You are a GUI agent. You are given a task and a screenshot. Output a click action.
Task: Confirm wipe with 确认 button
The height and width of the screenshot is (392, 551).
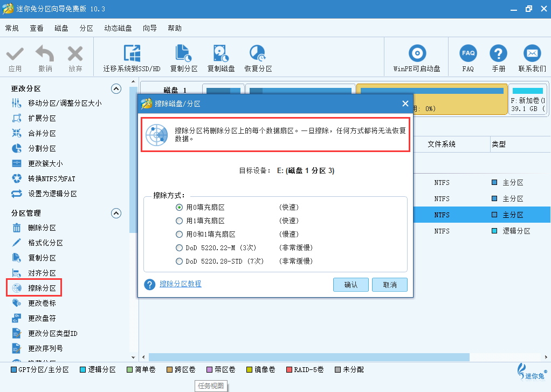(350, 285)
